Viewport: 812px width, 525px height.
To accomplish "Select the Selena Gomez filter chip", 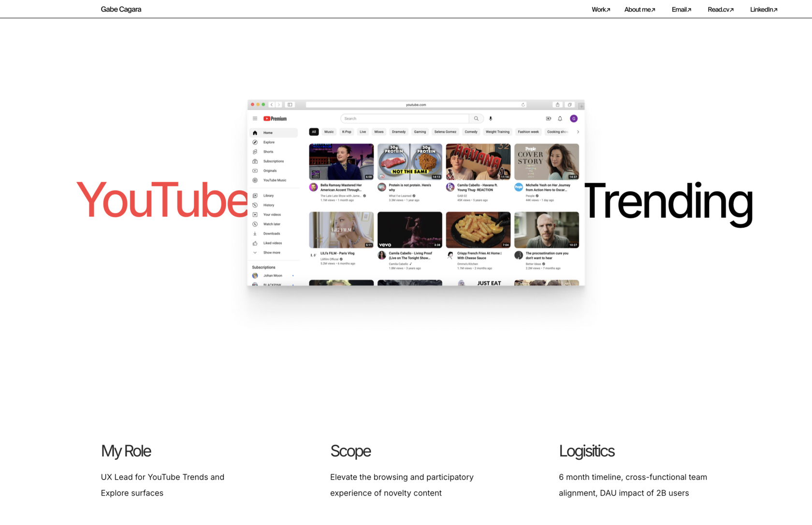I will pyautogui.click(x=445, y=132).
